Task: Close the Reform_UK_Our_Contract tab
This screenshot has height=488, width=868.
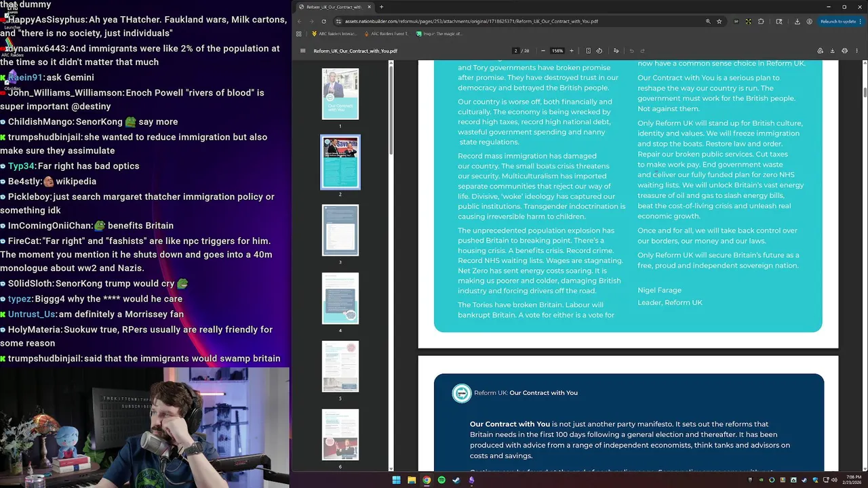Action: coord(370,7)
